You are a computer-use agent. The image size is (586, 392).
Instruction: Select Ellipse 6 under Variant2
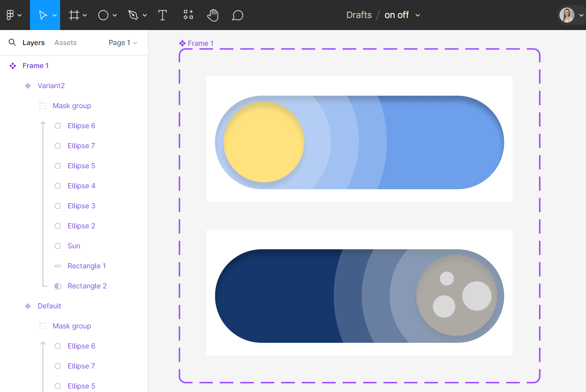click(82, 126)
